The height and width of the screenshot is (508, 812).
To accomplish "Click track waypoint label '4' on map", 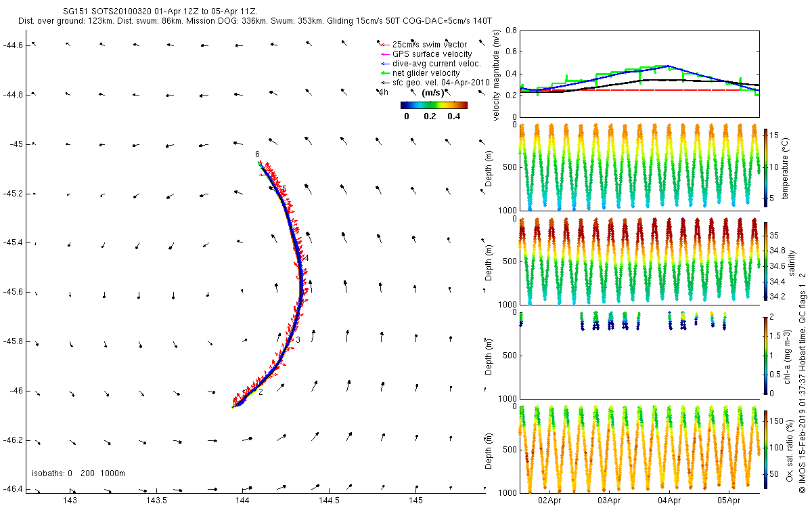I will click(306, 259).
